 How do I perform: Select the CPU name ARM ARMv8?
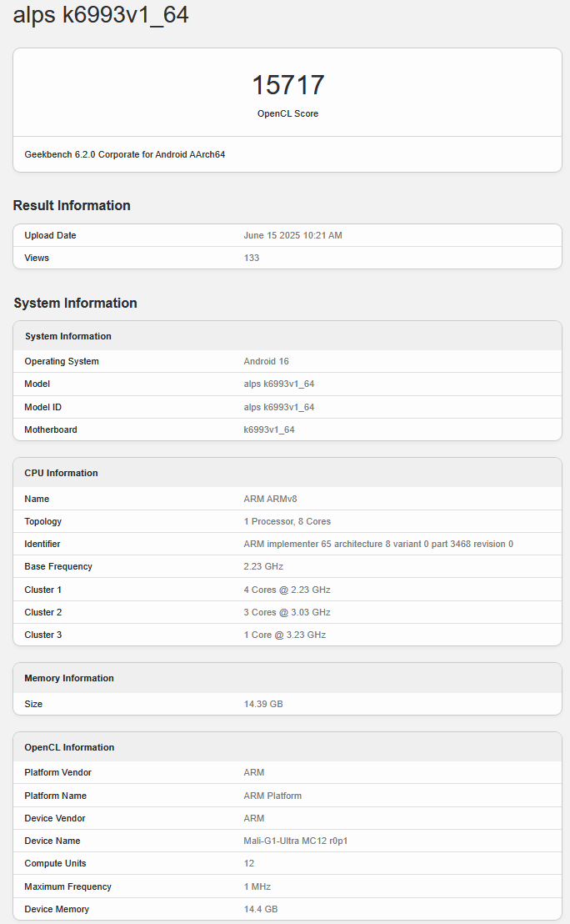coord(270,499)
